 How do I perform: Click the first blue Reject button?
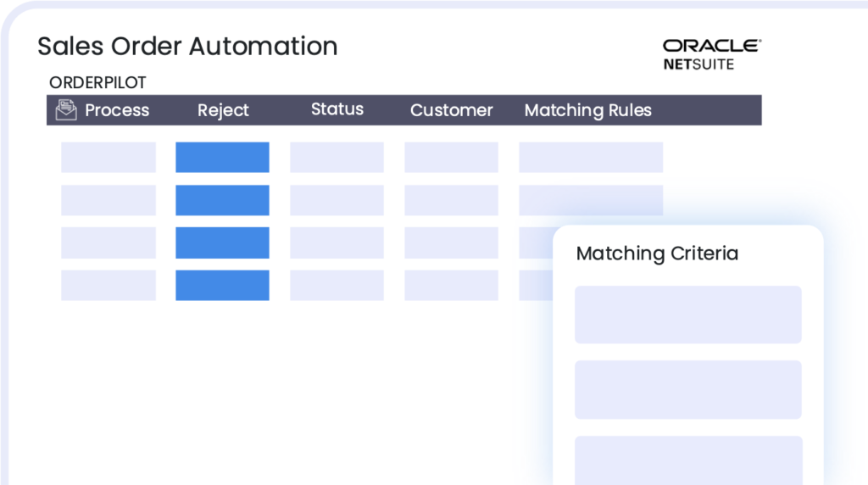point(223,157)
